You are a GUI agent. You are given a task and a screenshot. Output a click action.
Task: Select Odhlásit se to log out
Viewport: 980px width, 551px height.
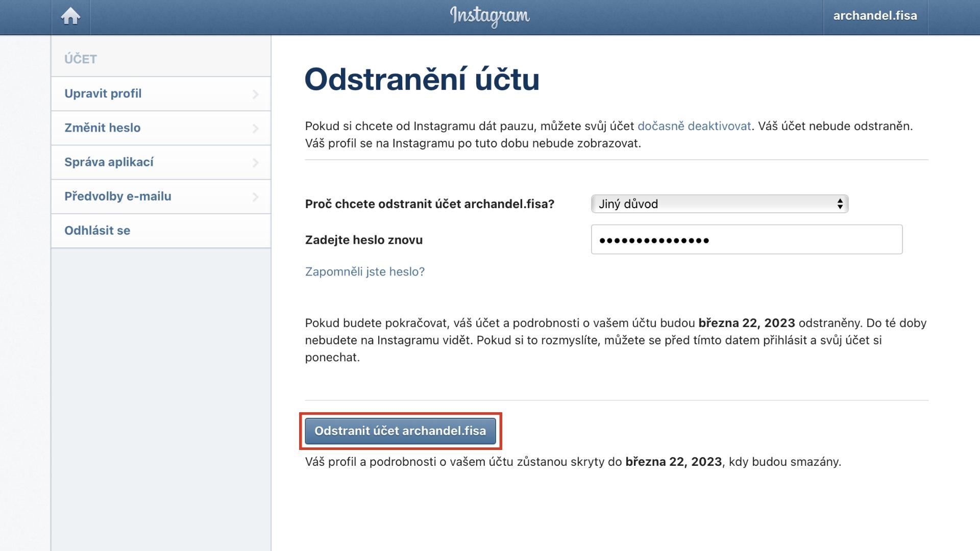click(161, 231)
